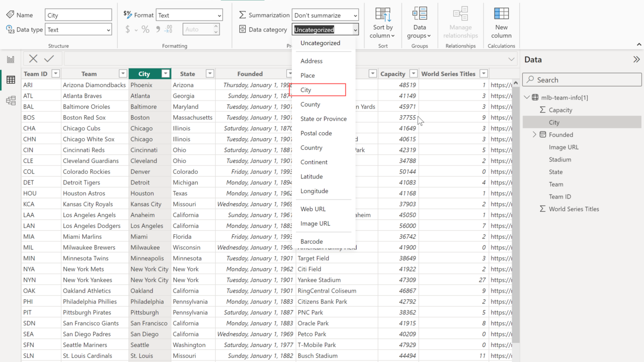Click the Data groups icon
644x362 pixels.
[x=419, y=14]
